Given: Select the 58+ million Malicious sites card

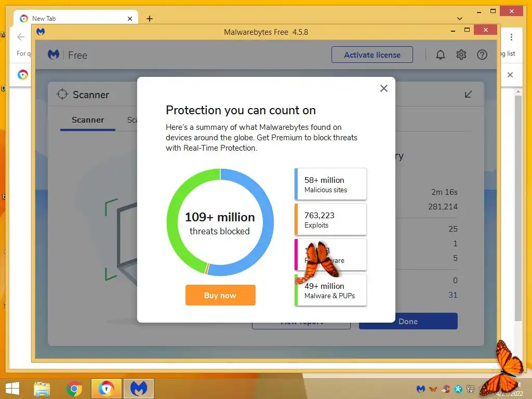Looking at the screenshot, I should 330,184.
